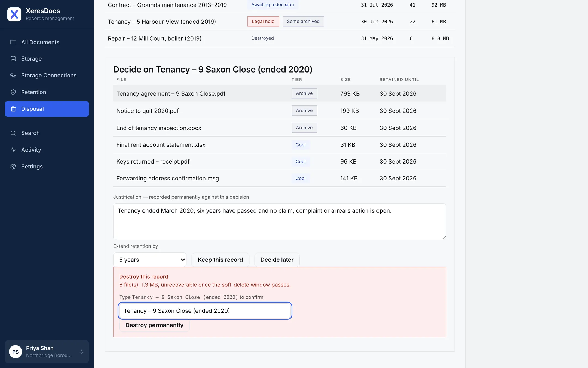This screenshot has height=368, width=588.
Task: Click Tenancy agreement – 9 Saxon Close.pdf
Action: [171, 94]
